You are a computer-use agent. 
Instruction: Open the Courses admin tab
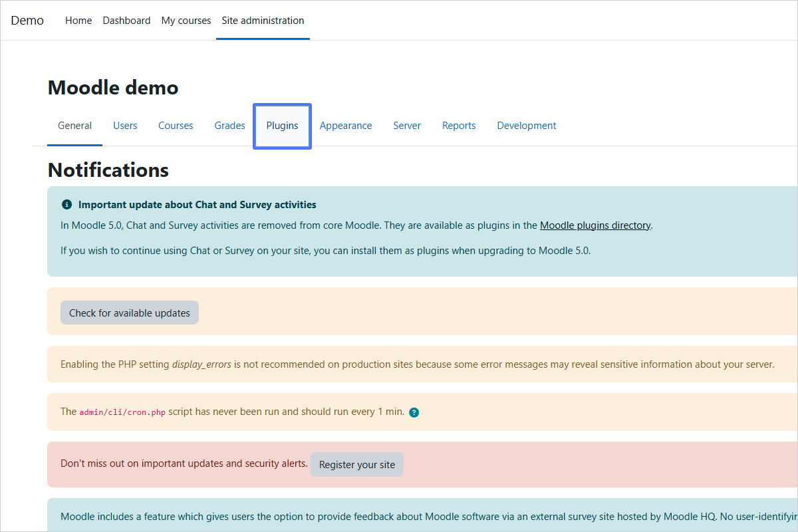pos(176,126)
